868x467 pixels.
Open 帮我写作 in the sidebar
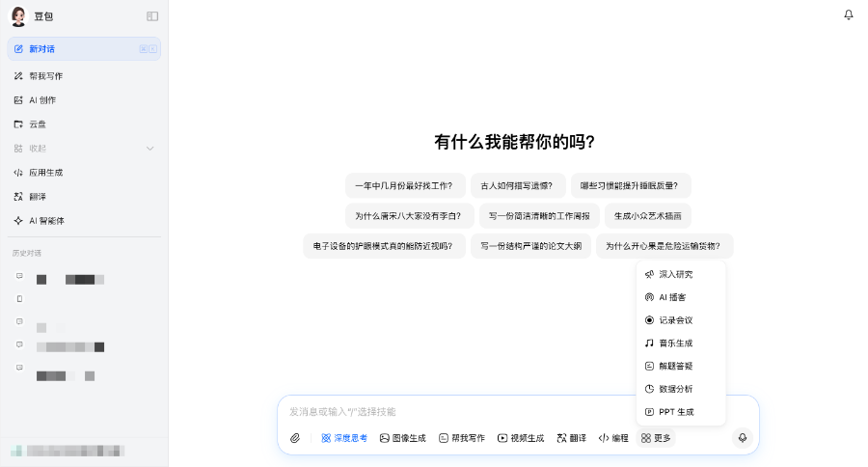tap(45, 76)
